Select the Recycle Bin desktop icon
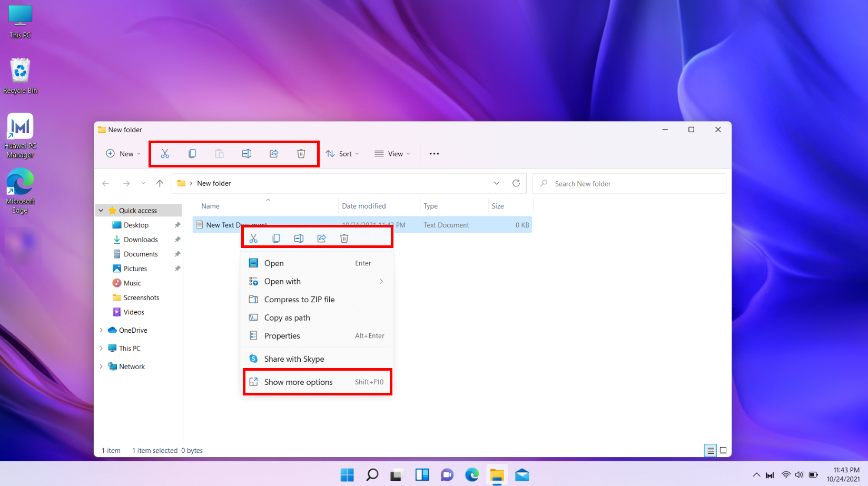Image resolution: width=868 pixels, height=486 pixels. (x=20, y=76)
